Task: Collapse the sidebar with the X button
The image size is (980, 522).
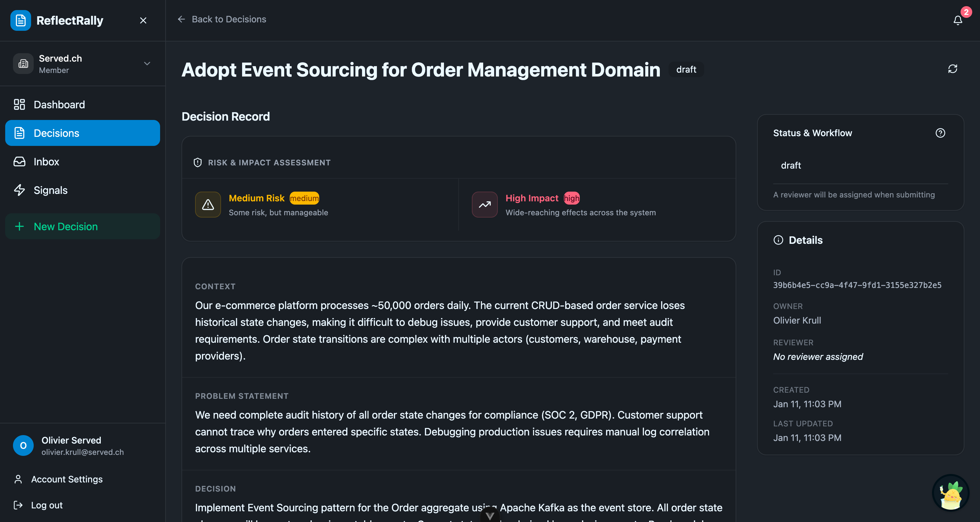Action: click(143, 20)
